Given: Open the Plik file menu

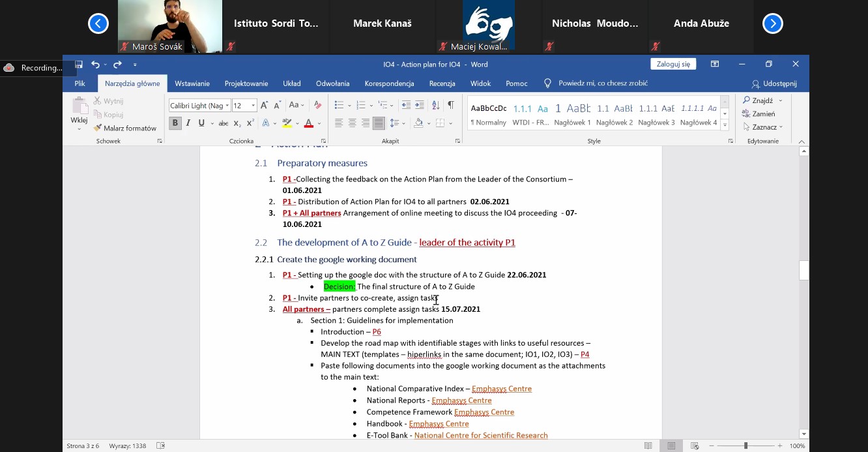Looking at the screenshot, I should click(x=80, y=83).
